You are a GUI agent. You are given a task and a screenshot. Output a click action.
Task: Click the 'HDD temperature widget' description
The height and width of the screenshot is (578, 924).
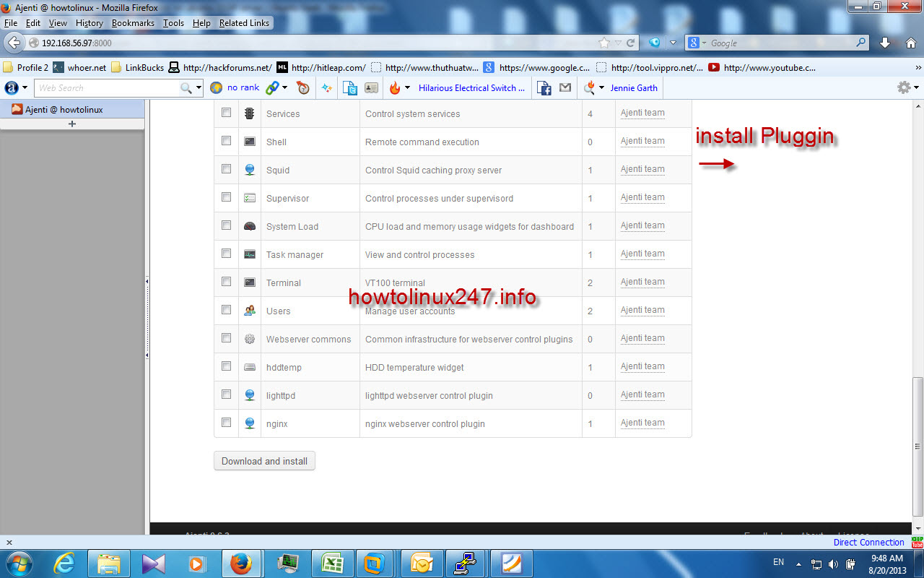point(414,368)
